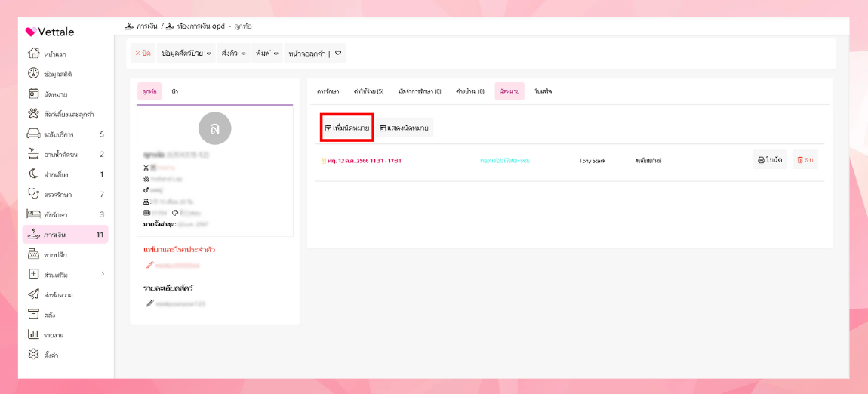The width and height of the screenshot is (868, 394).
Task: Open the พิมพ์ print dropdown
Action: point(267,53)
